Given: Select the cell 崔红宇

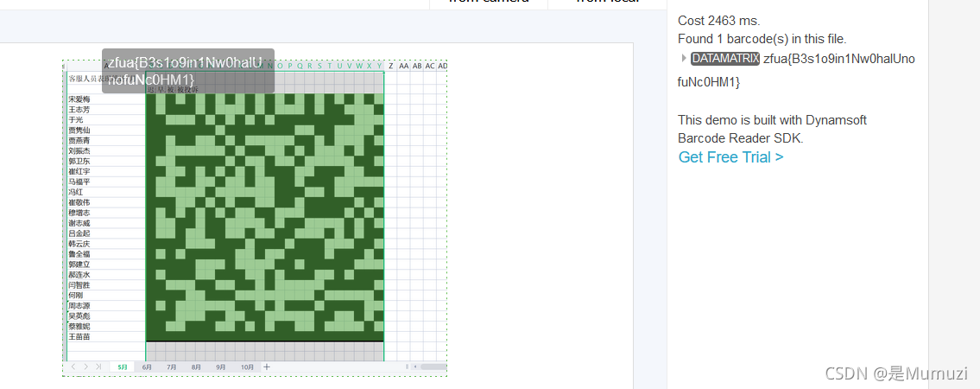Looking at the screenshot, I should (x=106, y=171).
